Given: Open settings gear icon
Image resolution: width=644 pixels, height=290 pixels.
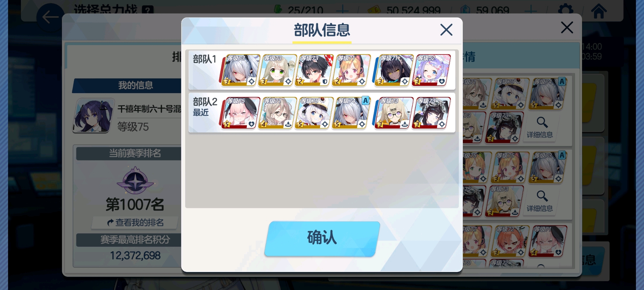Looking at the screenshot, I should tap(566, 10).
